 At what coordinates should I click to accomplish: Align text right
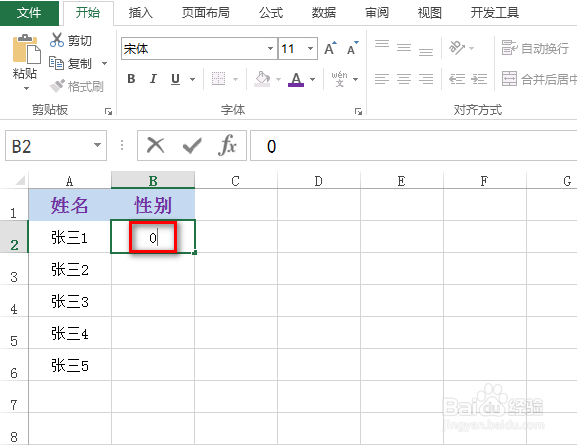(x=426, y=79)
